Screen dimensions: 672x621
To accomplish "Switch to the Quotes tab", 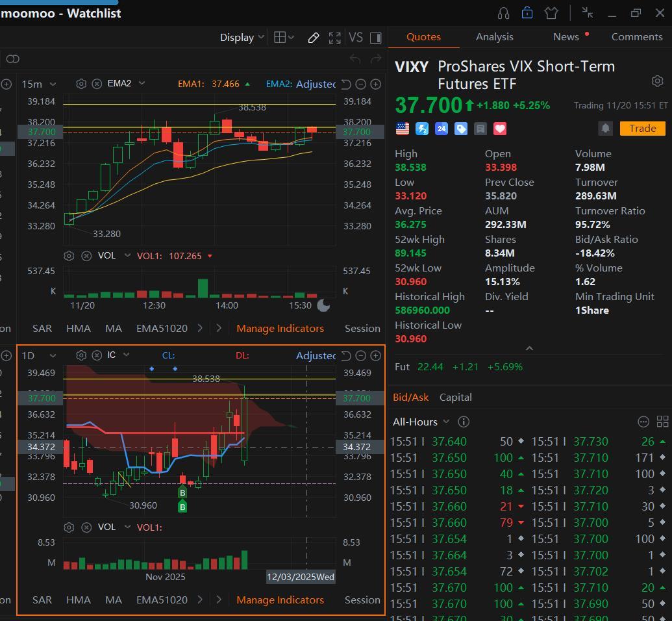I will pos(423,37).
